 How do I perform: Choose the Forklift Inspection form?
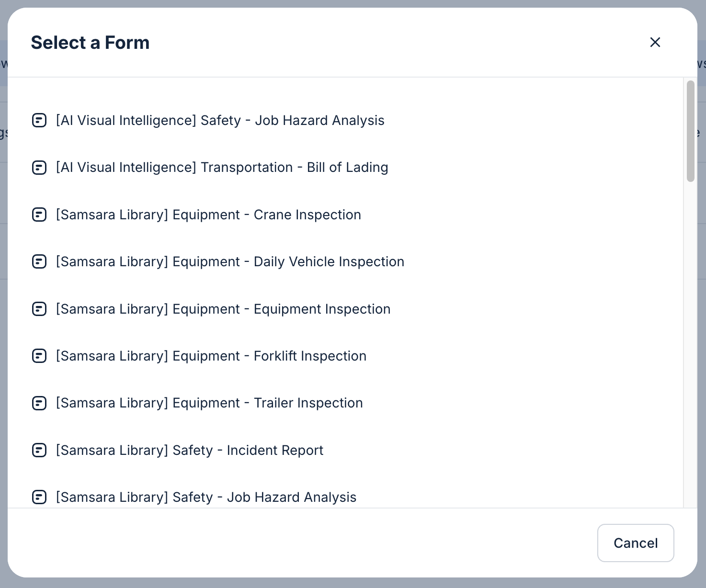coord(211,356)
